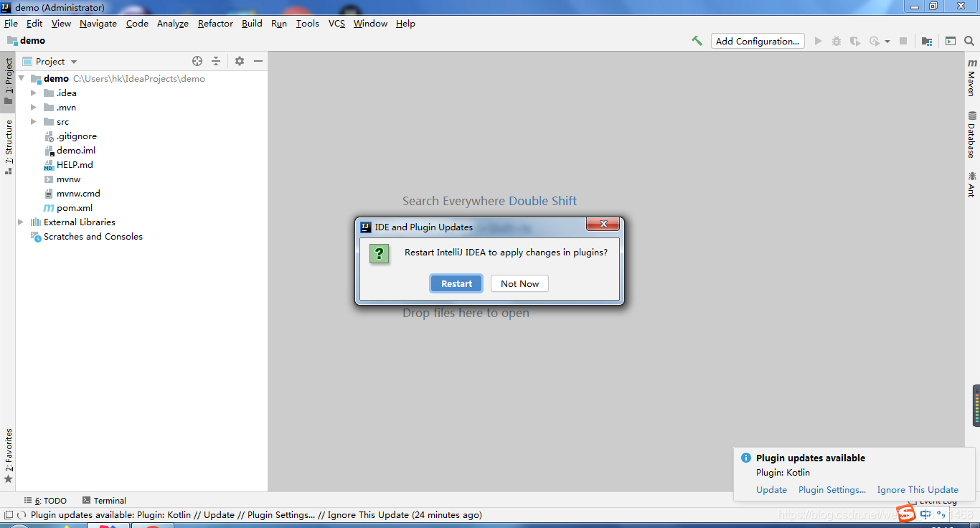Open the Database tool window

[x=971, y=134]
